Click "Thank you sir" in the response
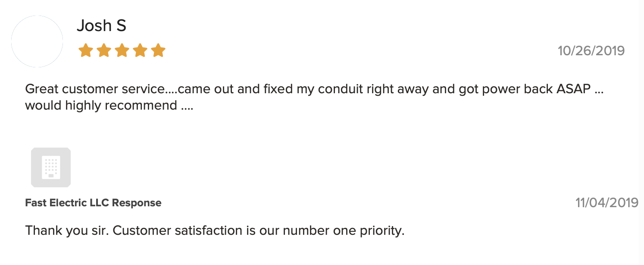Screen dimensions: 644x265 68,230
